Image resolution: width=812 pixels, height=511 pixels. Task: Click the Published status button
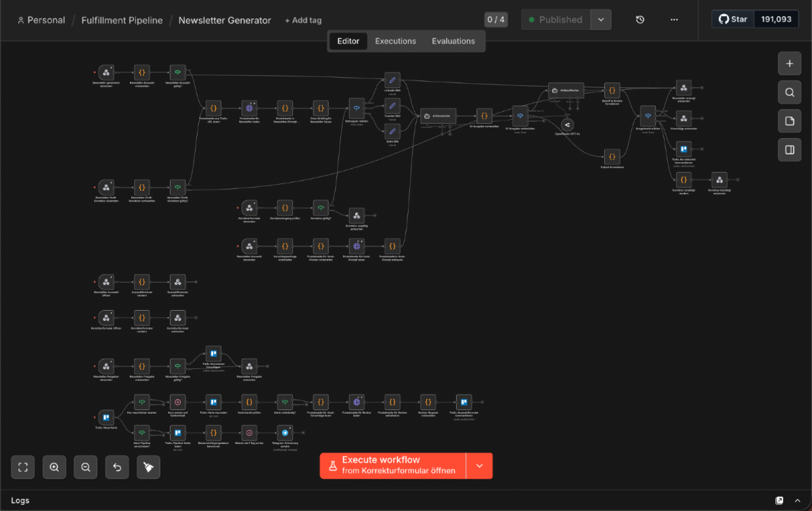[556, 20]
